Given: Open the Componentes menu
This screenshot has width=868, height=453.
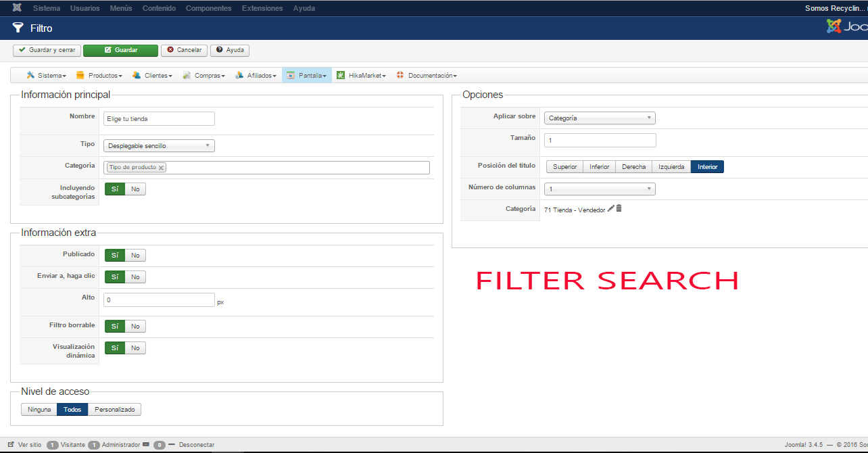Looking at the screenshot, I should coord(208,8).
